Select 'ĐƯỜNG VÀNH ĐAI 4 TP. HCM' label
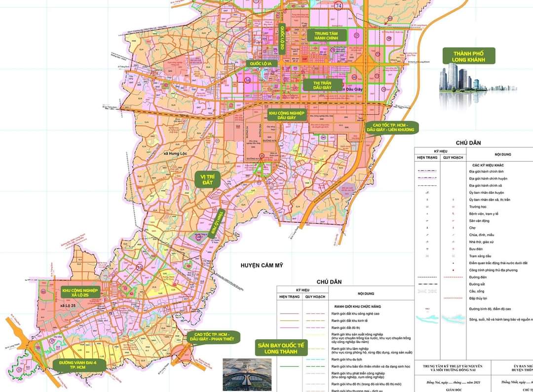 coord(79,365)
